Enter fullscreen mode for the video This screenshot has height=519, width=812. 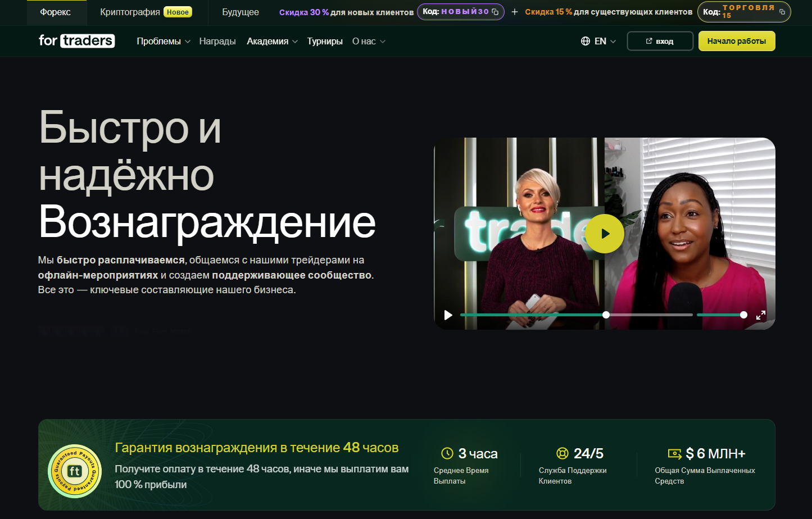tap(761, 315)
